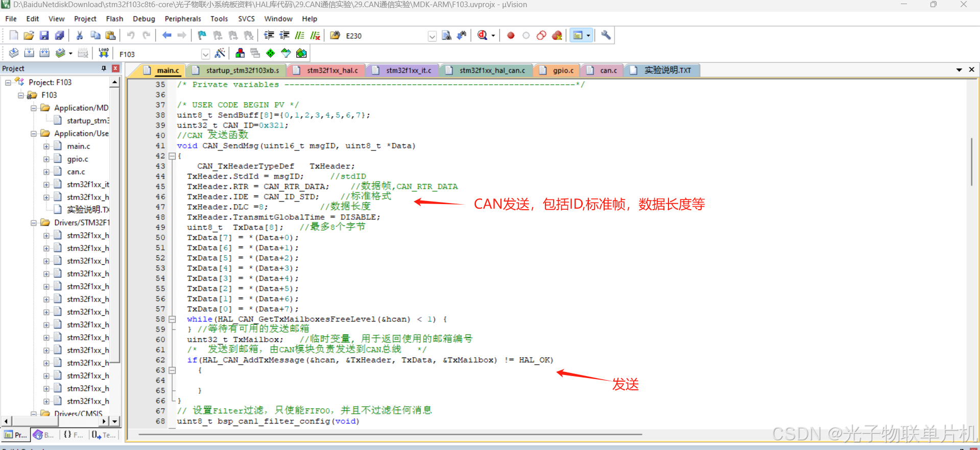Screen dimensions: 980x450
Task: Collapse the while loop fold at line 58
Action: 172,319
